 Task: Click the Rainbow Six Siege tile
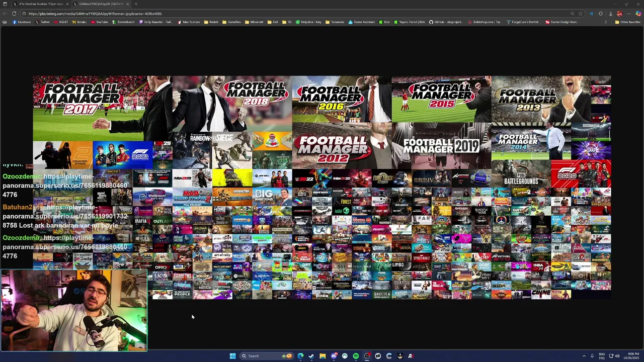(212, 151)
